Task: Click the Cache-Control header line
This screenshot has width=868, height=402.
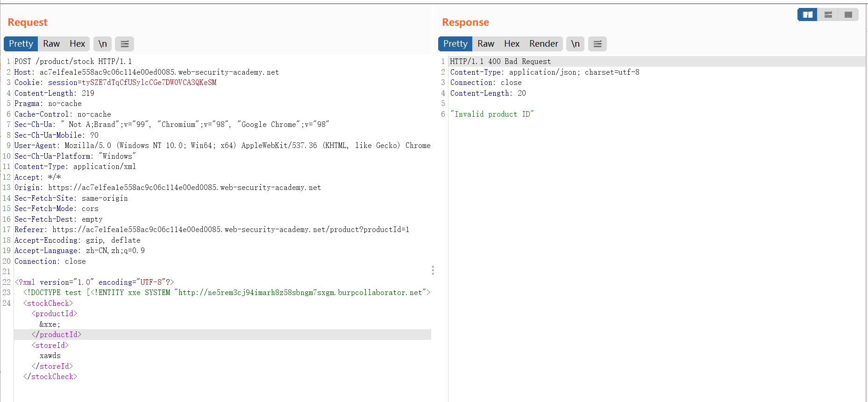Action: click(x=63, y=114)
